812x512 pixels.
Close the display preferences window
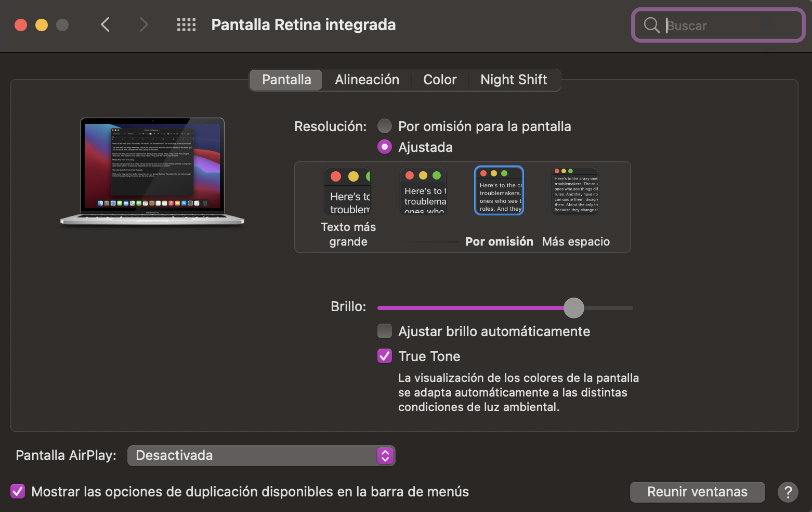pyautogui.click(x=21, y=25)
